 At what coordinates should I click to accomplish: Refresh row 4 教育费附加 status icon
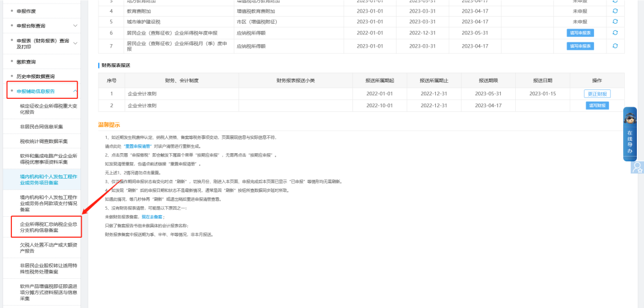[x=615, y=11]
